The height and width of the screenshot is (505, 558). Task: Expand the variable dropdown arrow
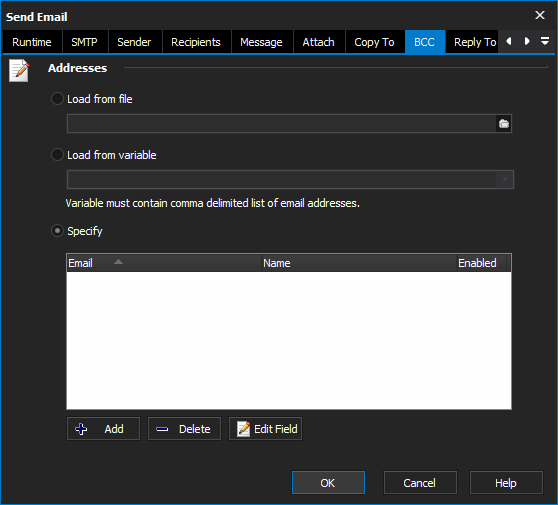[505, 179]
